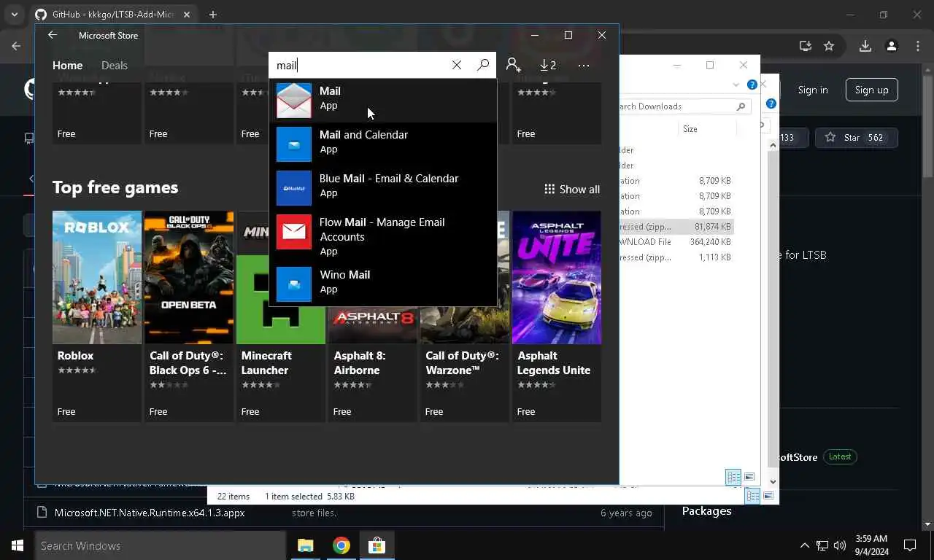Click Microsoft Store taskbar icon

[377, 545]
